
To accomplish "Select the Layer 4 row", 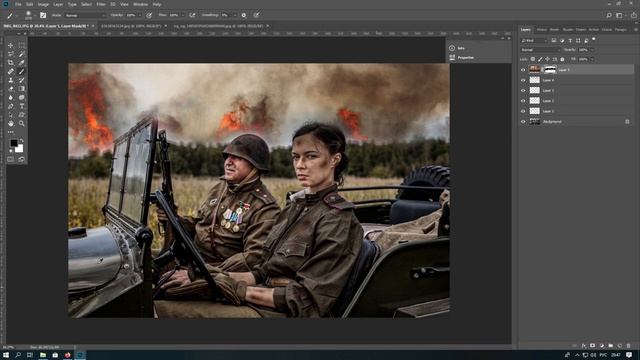I will coord(577,80).
